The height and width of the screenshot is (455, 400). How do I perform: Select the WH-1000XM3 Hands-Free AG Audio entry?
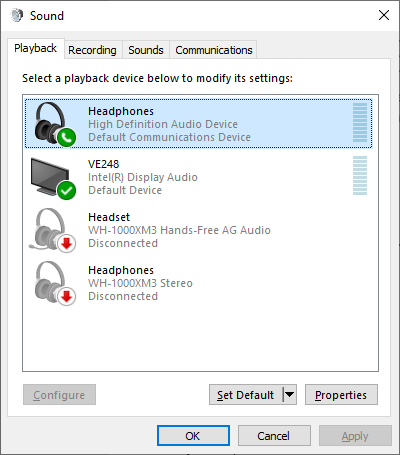(198, 230)
